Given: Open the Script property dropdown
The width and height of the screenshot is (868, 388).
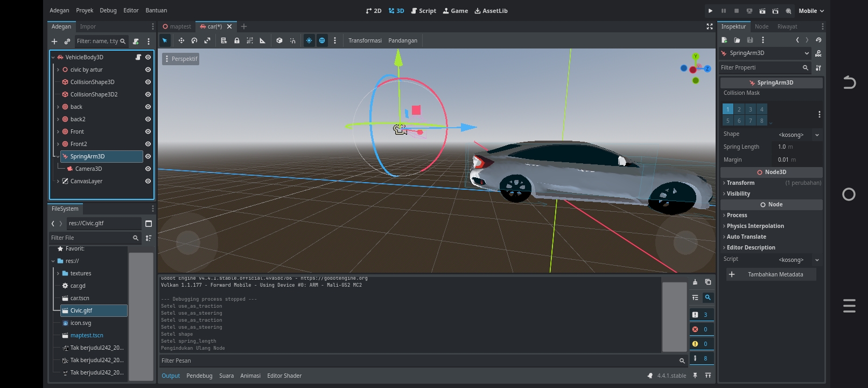Looking at the screenshot, I should [817, 260].
